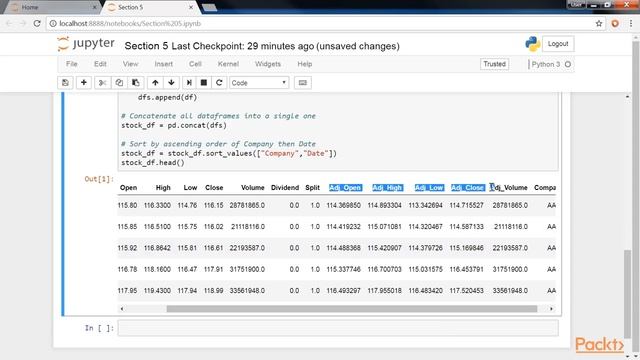Viewport: 640px width, 360px height.
Task: Click the Dividend column header
Action: (x=285, y=188)
